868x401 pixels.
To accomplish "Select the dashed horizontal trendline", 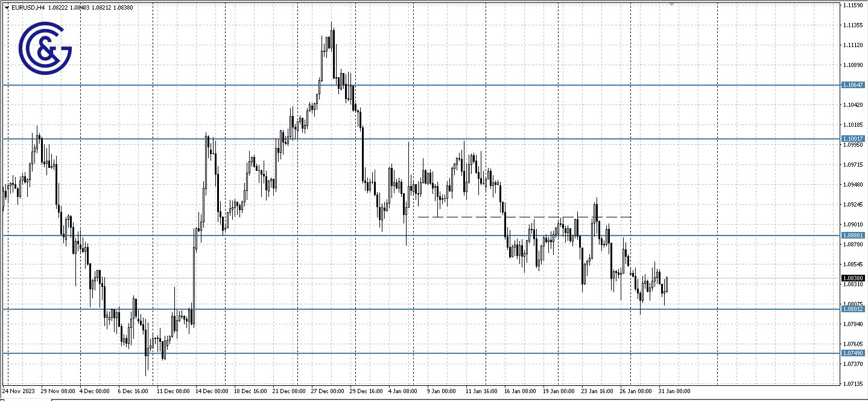I will [x=525, y=216].
